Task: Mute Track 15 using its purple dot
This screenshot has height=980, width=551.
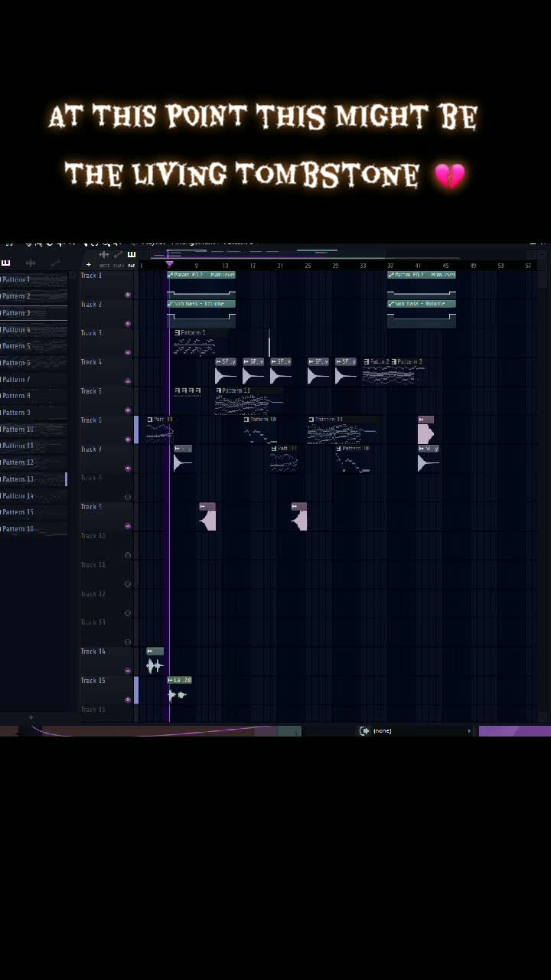Action: coord(128,700)
